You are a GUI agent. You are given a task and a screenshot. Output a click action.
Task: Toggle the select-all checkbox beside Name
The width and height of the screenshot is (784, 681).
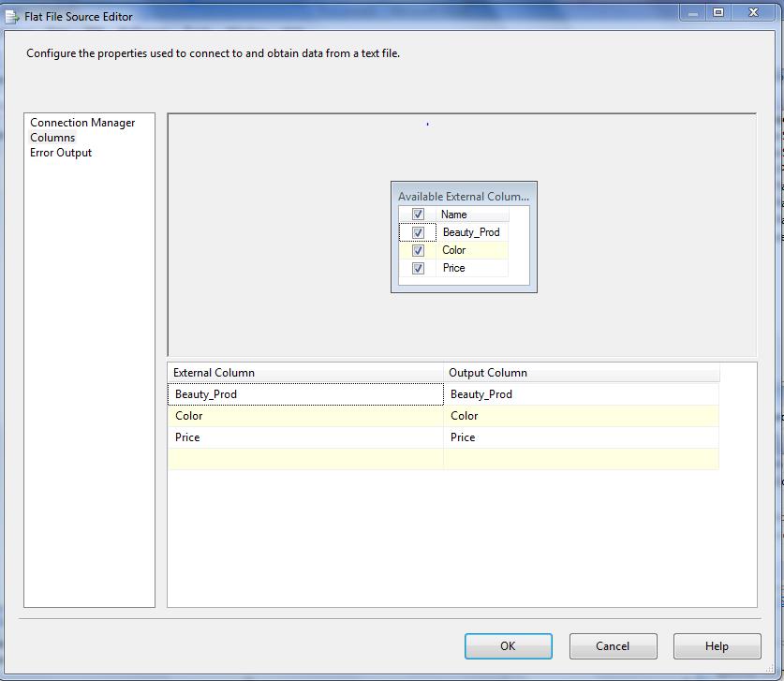click(418, 215)
